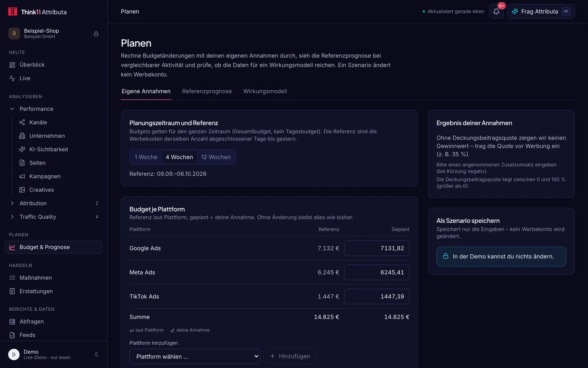Switch to the Wirkungsmodell tab
This screenshot has width=588, height=368.
click(x=265, y=91)
